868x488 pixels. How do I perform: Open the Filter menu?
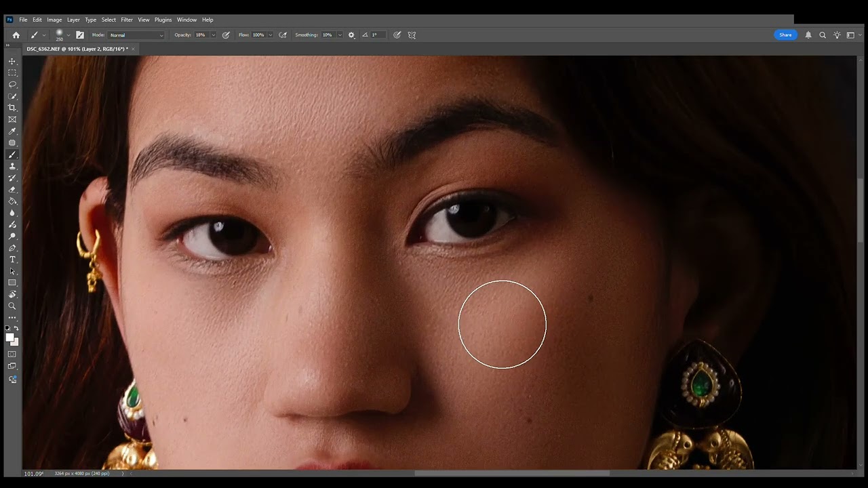(127, 20)
